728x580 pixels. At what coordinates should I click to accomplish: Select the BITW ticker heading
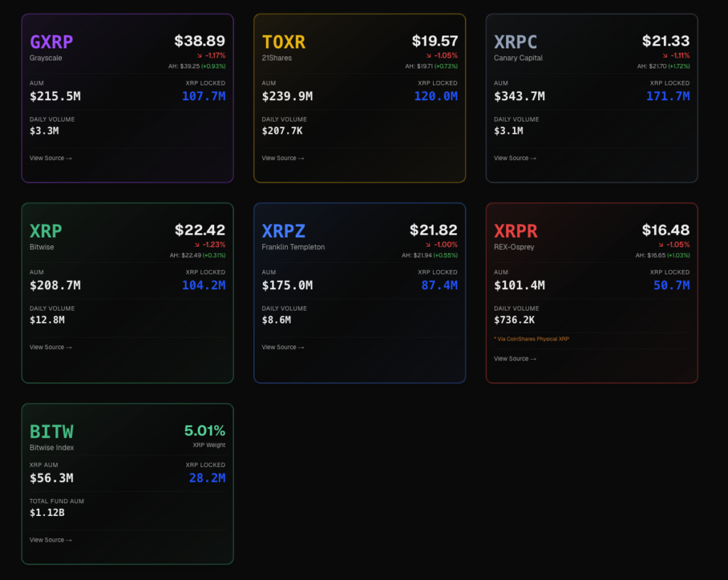[x=51, y=431]
